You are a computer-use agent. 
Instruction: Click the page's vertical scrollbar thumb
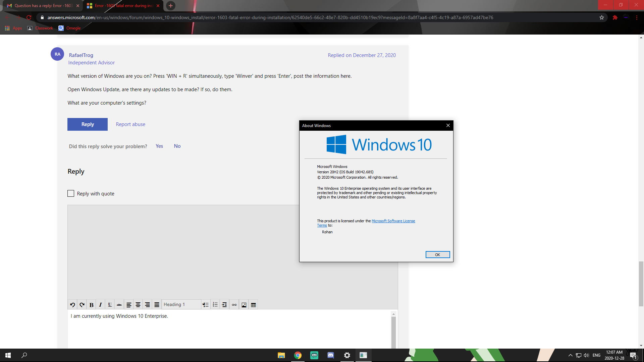(x=641, y=284)
